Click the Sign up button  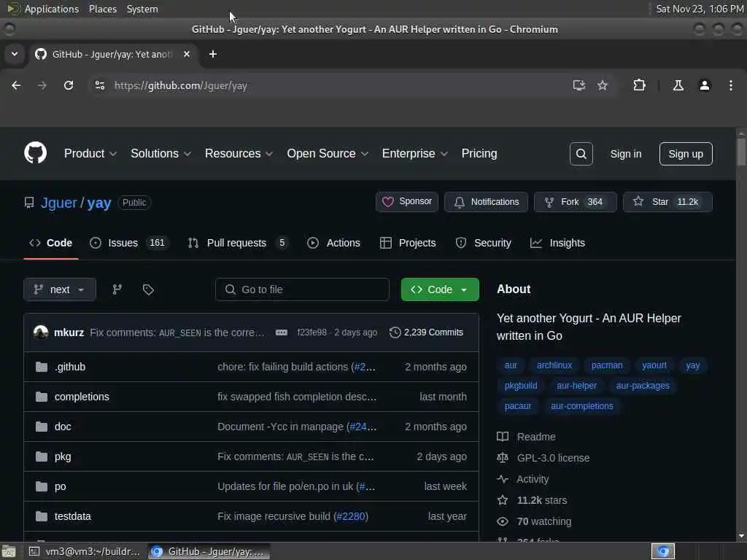[x=686, y=154]
